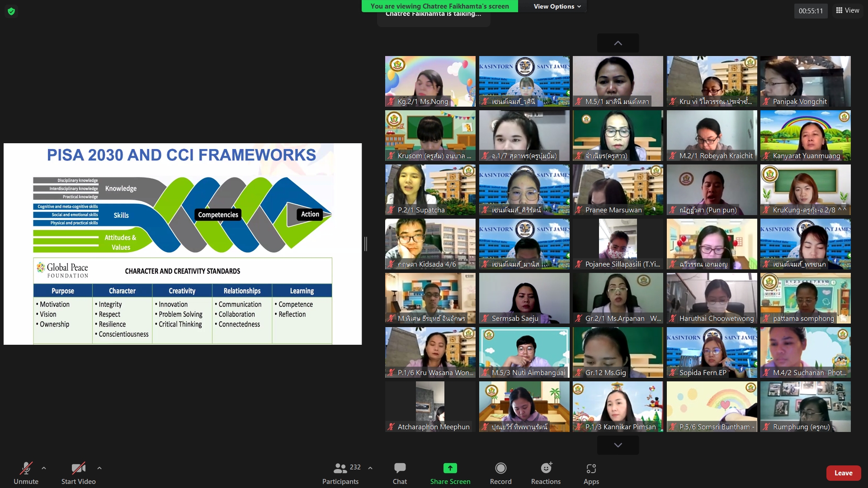Image resolution: width=868 pixels, height=488 pixels.
Task: Expand audio options arrow beside Unmute
Action: pyautogui.click(x=44, y=468)
